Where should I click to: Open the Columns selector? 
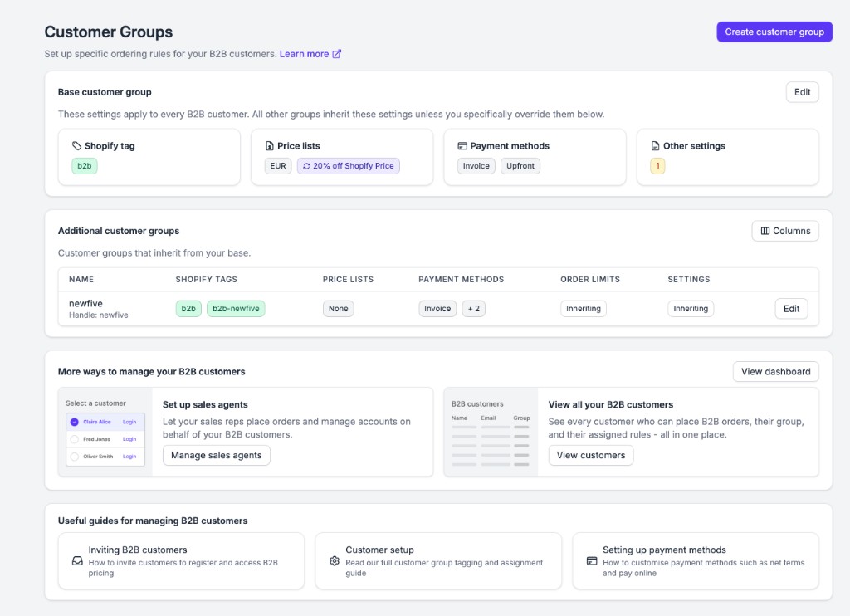[x=785, y=231]
